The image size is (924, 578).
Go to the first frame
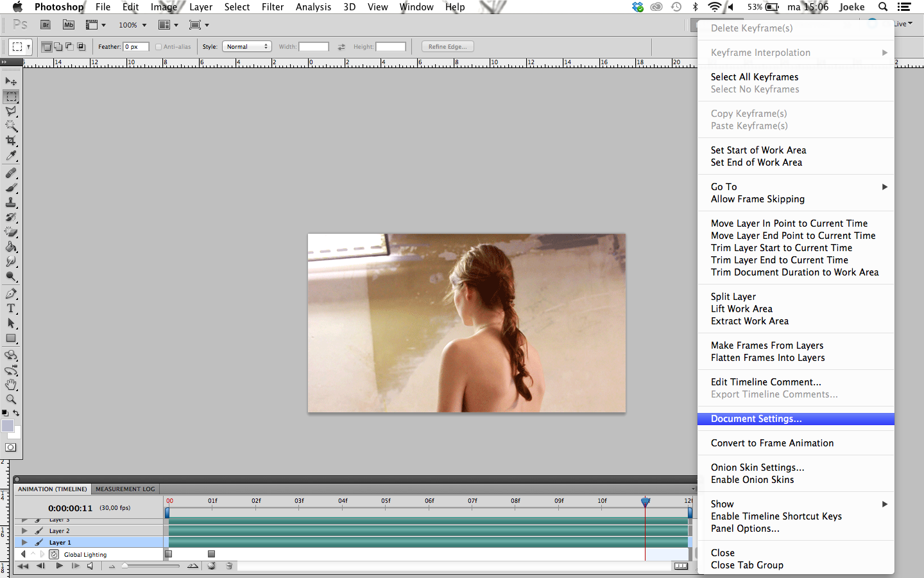[x=23, y=566]
